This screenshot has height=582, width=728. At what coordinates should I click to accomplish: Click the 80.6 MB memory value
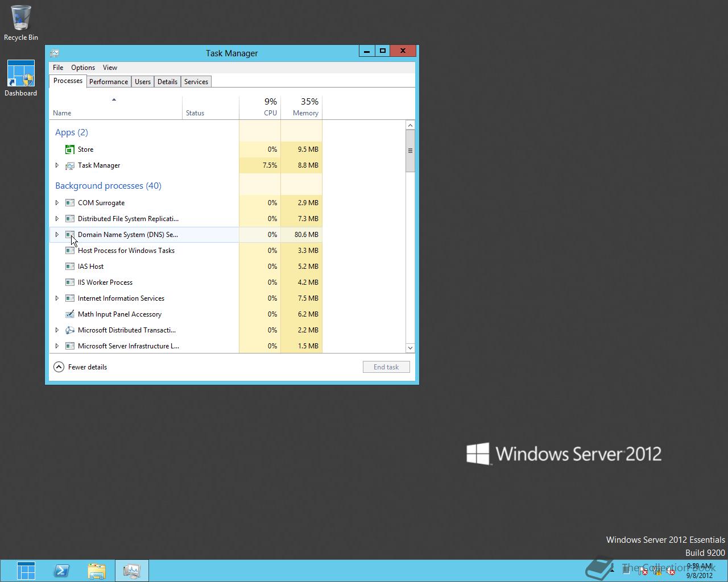tap(307, 235)
